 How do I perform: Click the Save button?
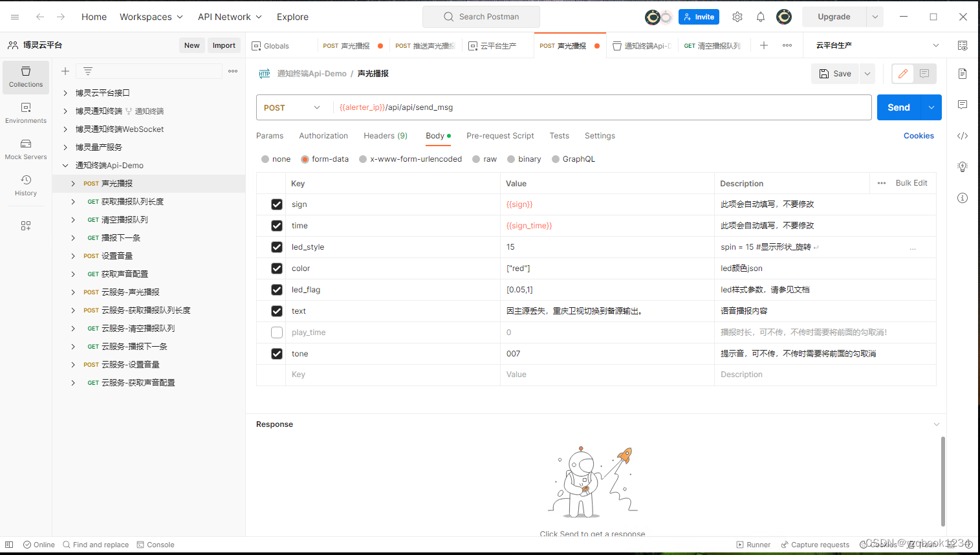point(835,74)
